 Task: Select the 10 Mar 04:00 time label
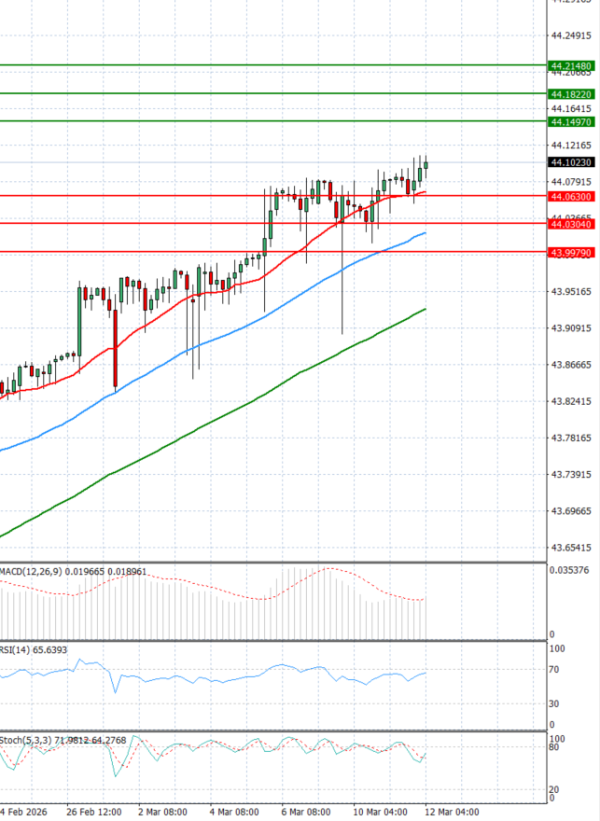click(380, 811)
